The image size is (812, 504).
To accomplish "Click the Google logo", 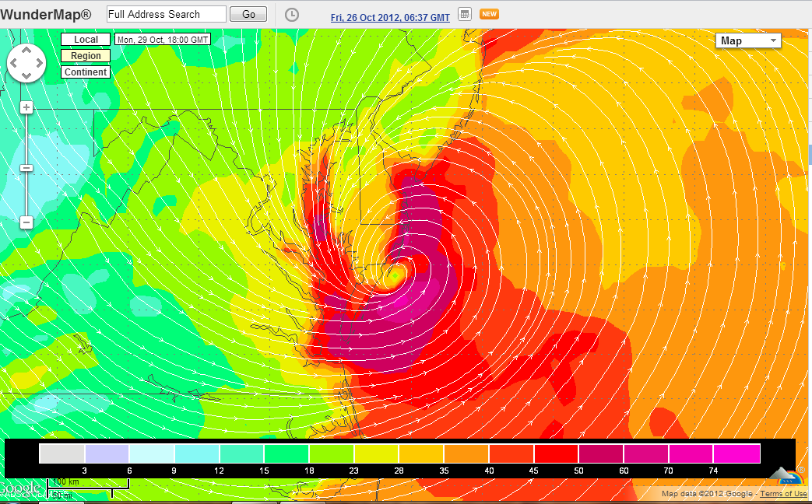I will click(21, 489).
